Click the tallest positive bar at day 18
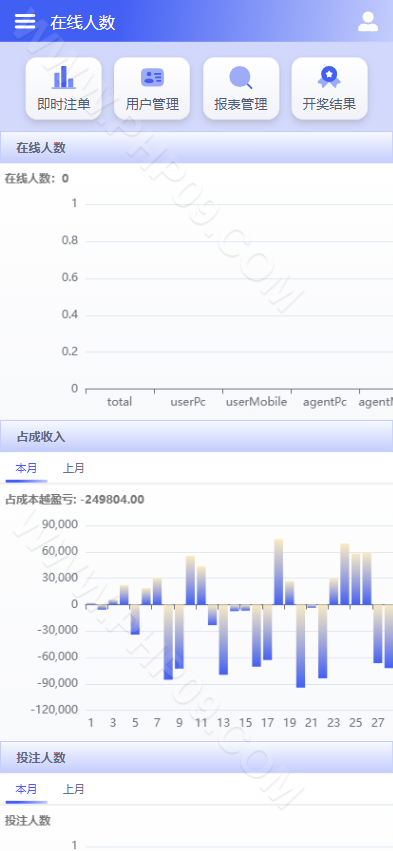393x851 pixels. click(278, 571)
